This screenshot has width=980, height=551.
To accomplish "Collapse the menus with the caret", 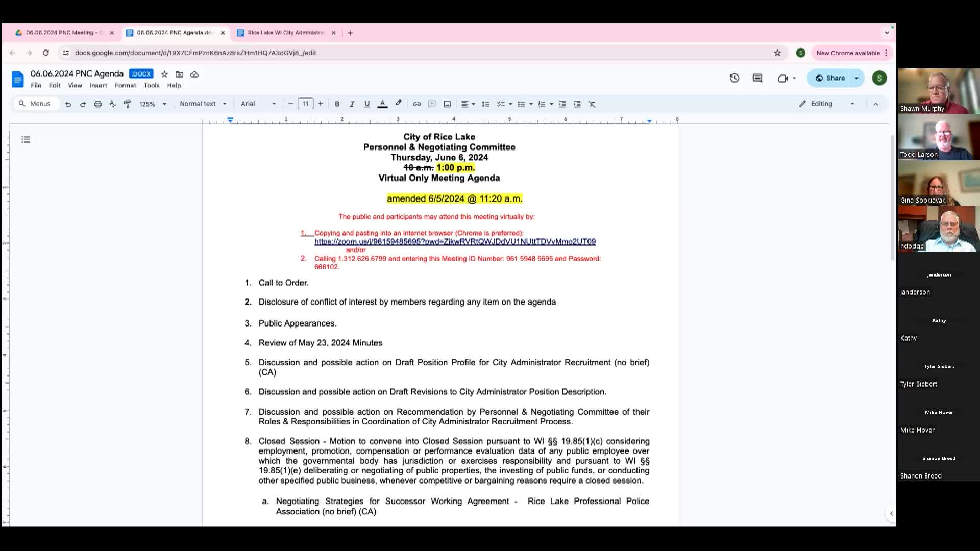I will tap(876, 104).
